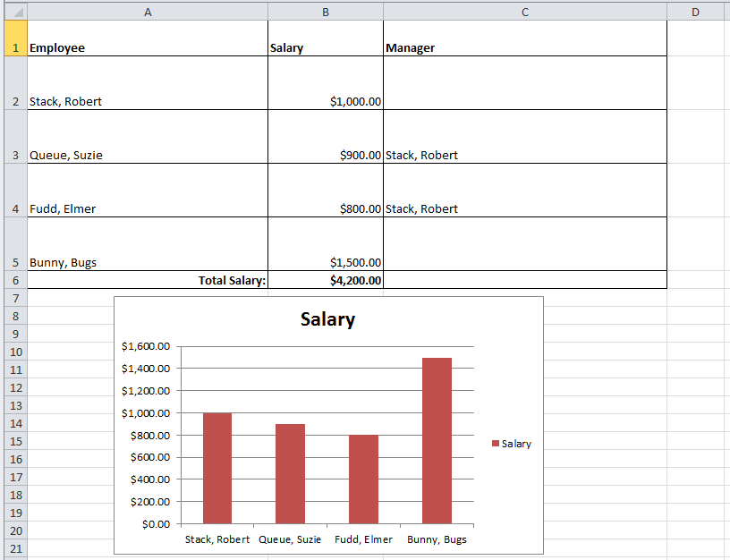Click the Fudd, Elmer chart bar
Viewport: 730px width, 560px height.
tap(363, 479)
